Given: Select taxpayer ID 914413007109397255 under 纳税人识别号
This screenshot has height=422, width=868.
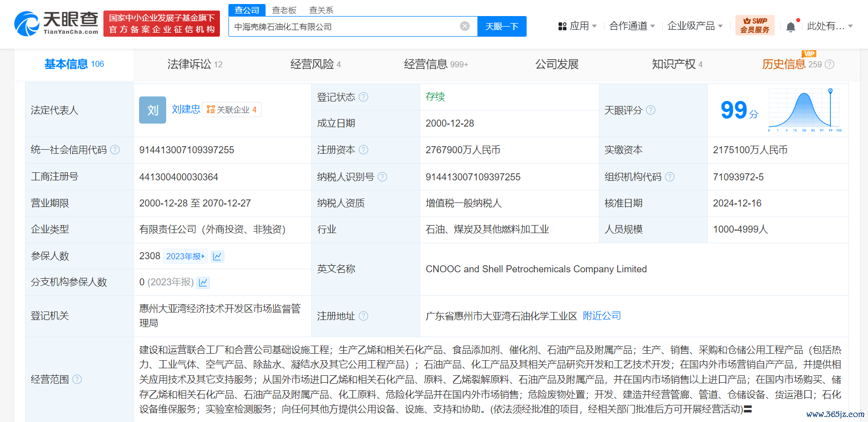Looking at the screenshot, I should (473, 177).
